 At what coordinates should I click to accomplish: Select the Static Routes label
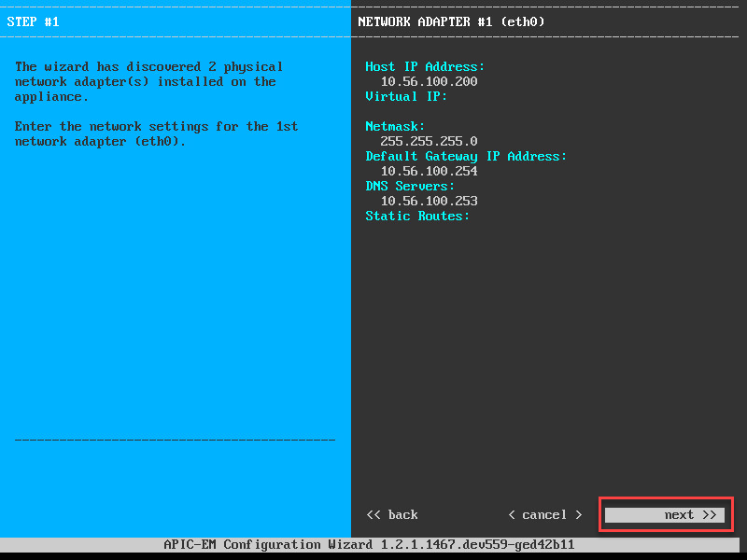417,216
